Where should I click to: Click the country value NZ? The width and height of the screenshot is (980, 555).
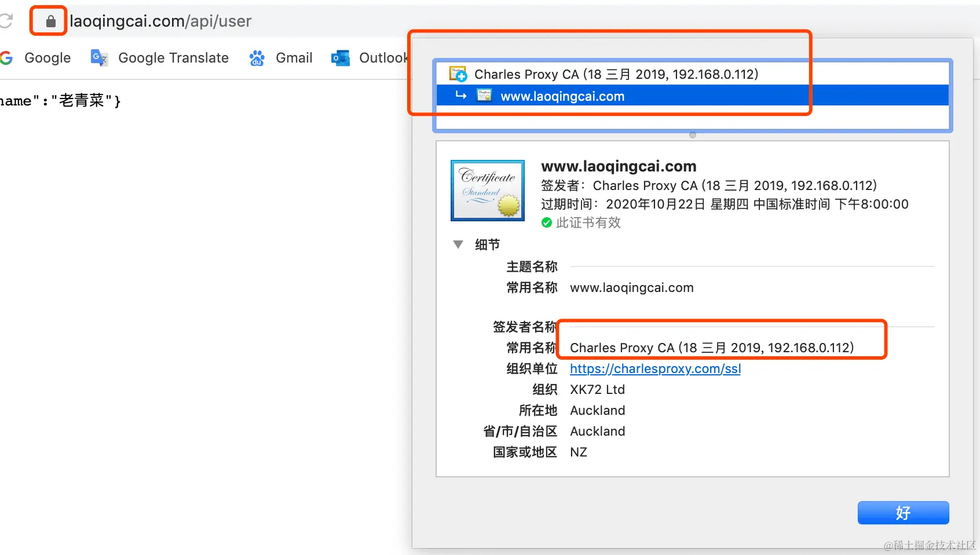point(578,452)
